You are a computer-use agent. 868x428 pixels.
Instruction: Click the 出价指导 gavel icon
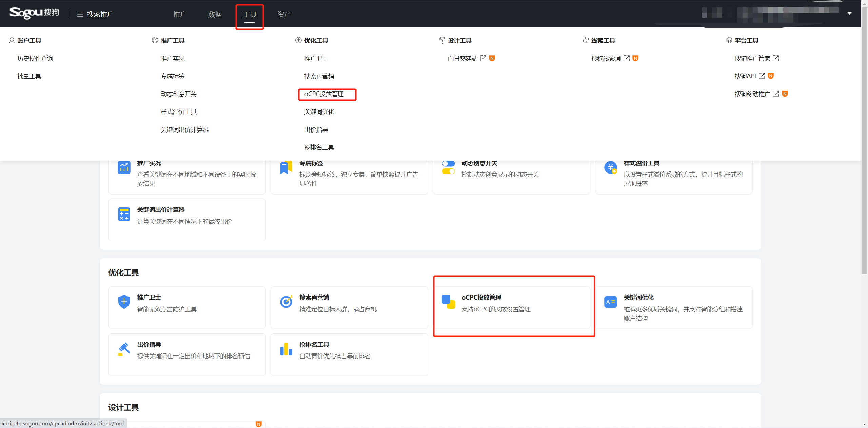click(124, 349)
